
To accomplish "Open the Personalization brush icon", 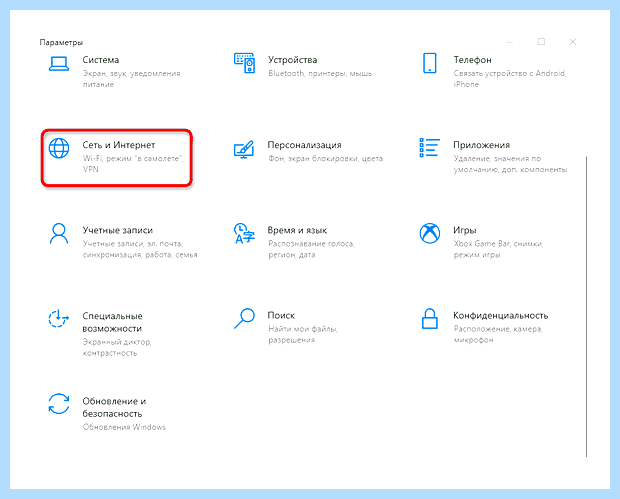I will tap(244, 149).
